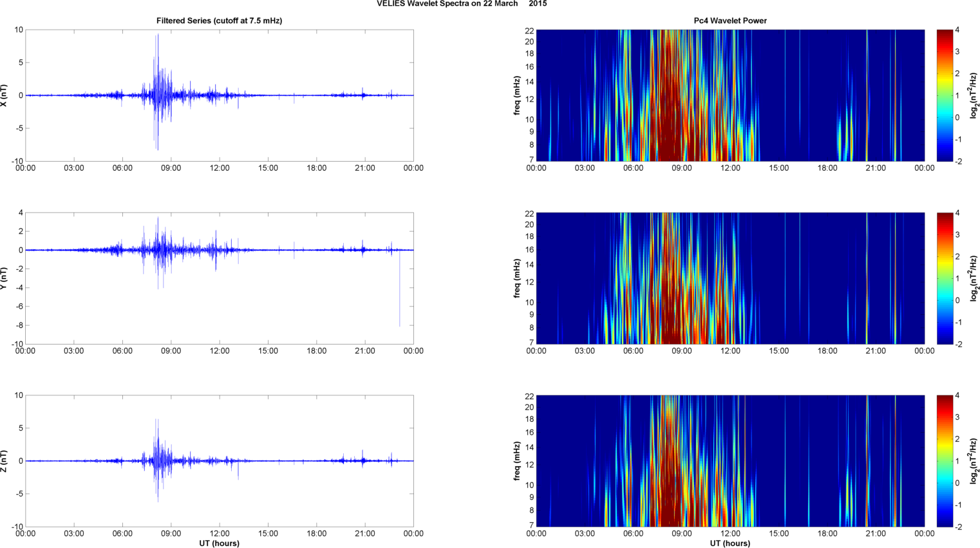This screenshot has width=980, height=548.
Task: Click the Y component filtered series plot
Action: (219, 278)
